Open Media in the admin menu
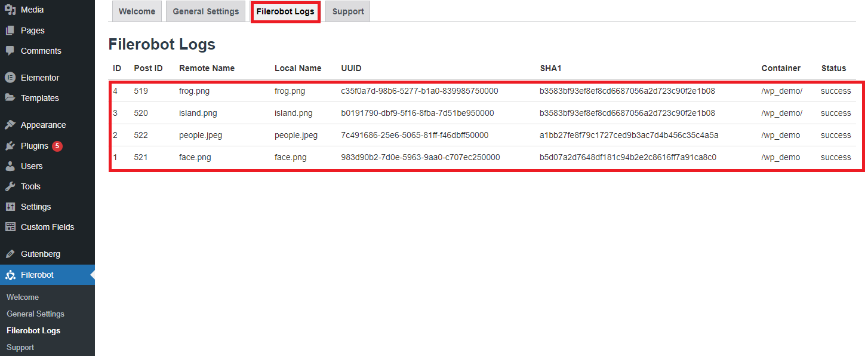 pyautogui.click(x=48, y=10)
